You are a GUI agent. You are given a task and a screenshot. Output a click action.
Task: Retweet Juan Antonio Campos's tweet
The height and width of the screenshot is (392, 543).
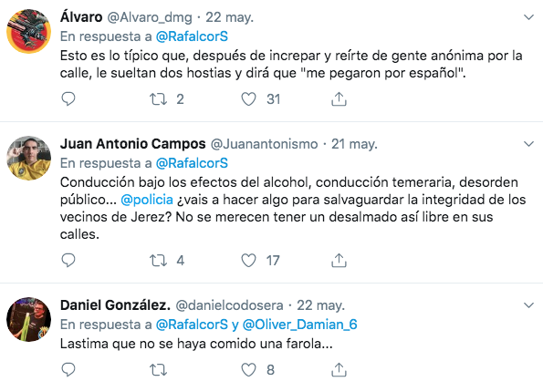point(158,260)
